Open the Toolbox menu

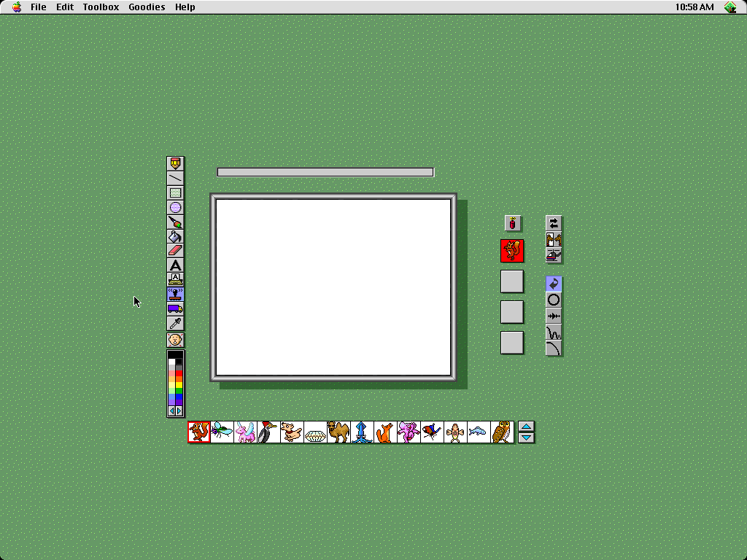101,7
